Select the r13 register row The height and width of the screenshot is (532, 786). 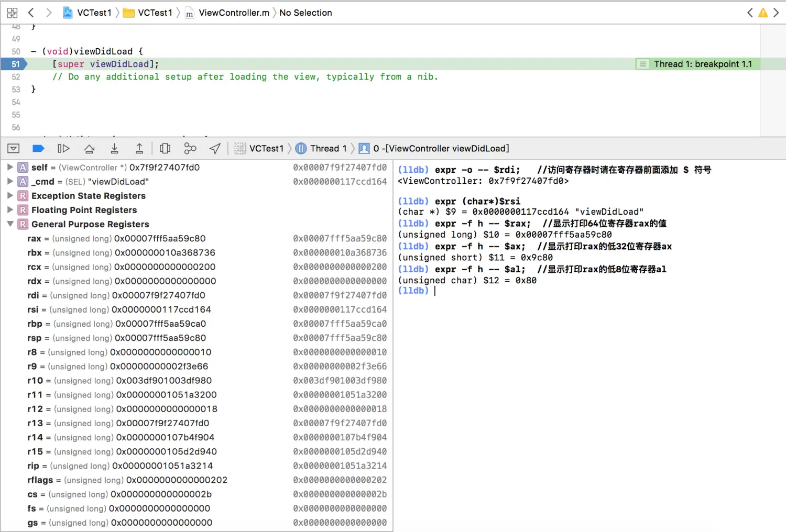196,423
